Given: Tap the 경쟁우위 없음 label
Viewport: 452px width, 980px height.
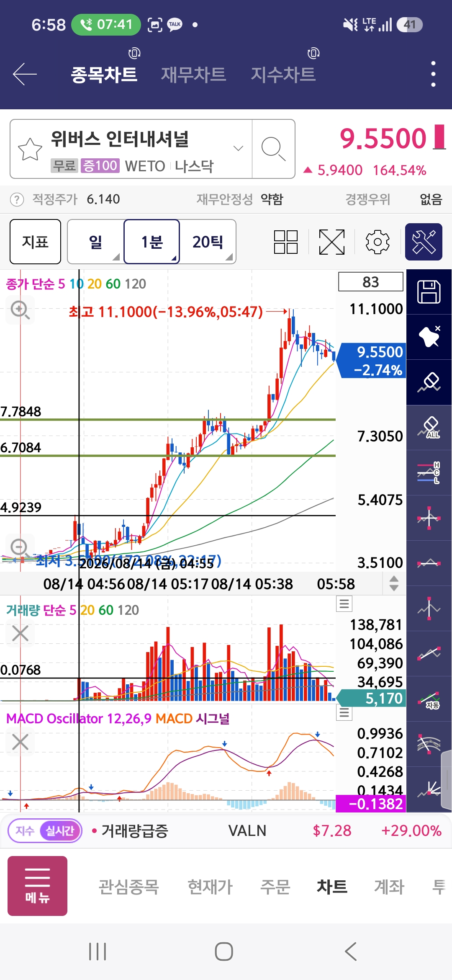Looking at the screenshot, I should point(393,199).
